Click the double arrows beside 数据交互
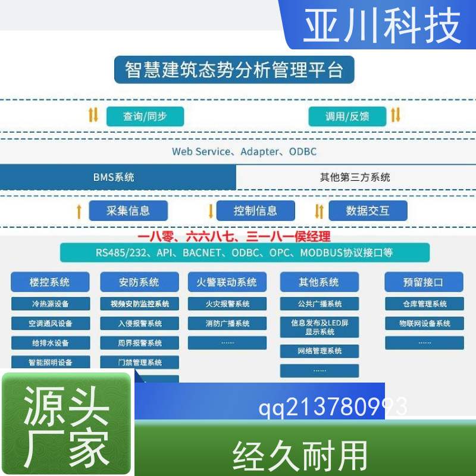 [320, 211]
